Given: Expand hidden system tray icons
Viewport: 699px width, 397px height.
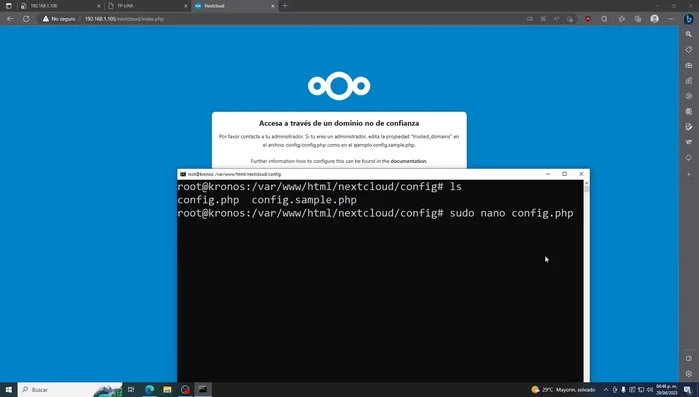Looking at the screenshot, I should [606, 390].
